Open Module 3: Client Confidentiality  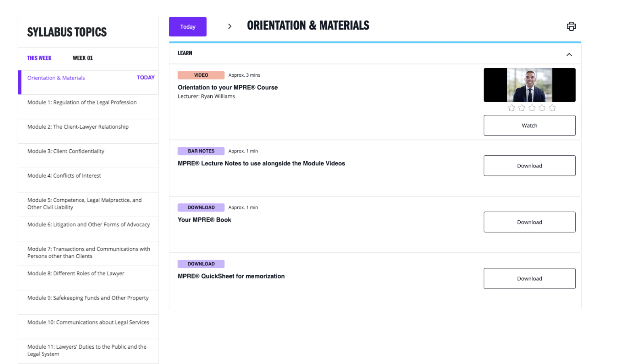(66, 151)
